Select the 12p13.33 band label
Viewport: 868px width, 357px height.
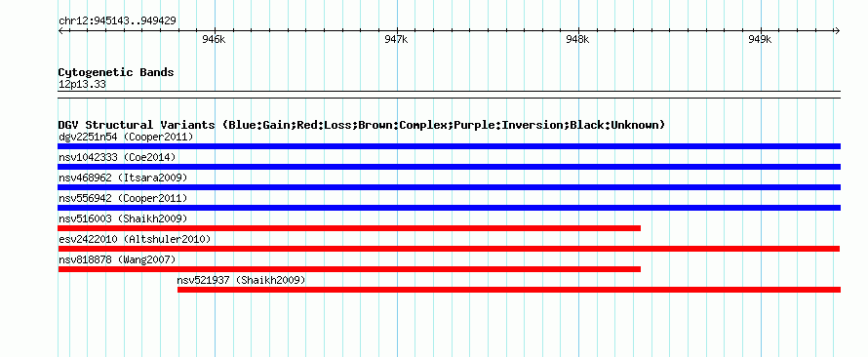coord(82,85)
